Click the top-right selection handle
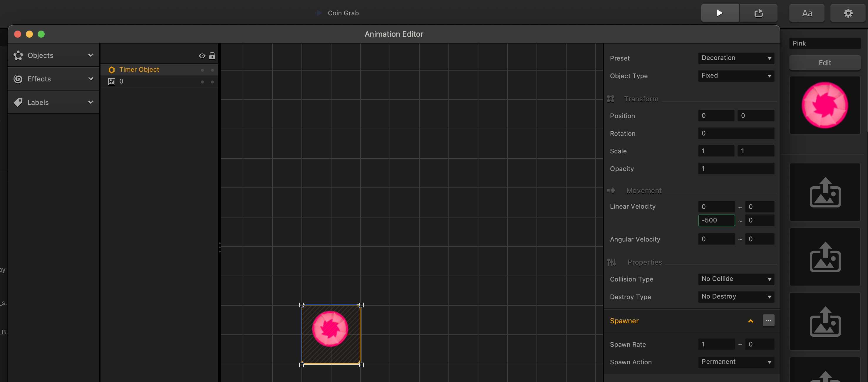This screenshot has width=868, height=382. tap(361, 305)
